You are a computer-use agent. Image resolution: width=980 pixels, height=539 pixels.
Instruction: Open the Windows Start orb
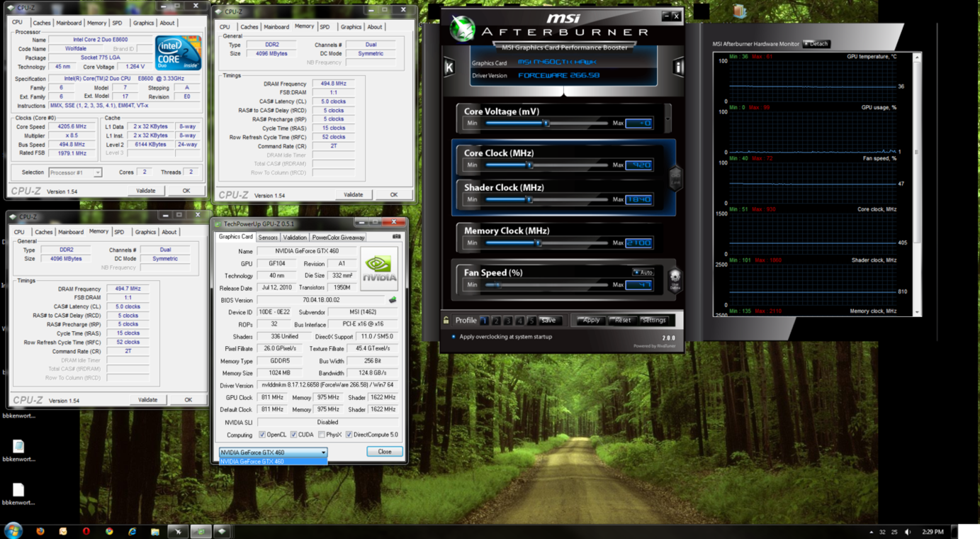13,530
